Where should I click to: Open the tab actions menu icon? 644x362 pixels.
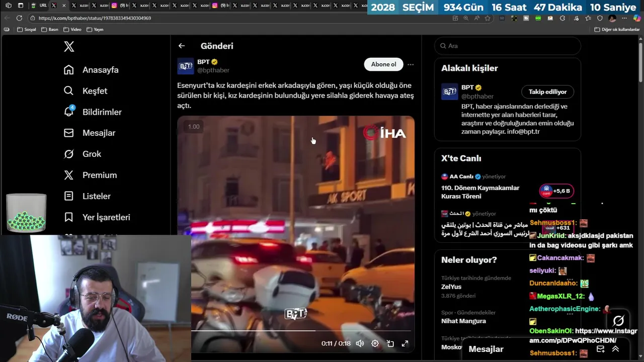(21, 6)
